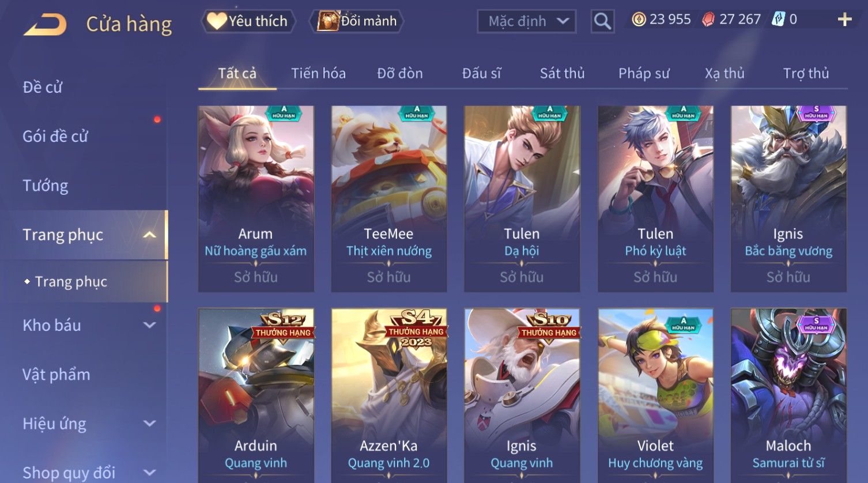The width and height of the screenshot is (868, 483).
Task: Open Gói đề cử in sidebar
Action: click(x=55, y=137)
